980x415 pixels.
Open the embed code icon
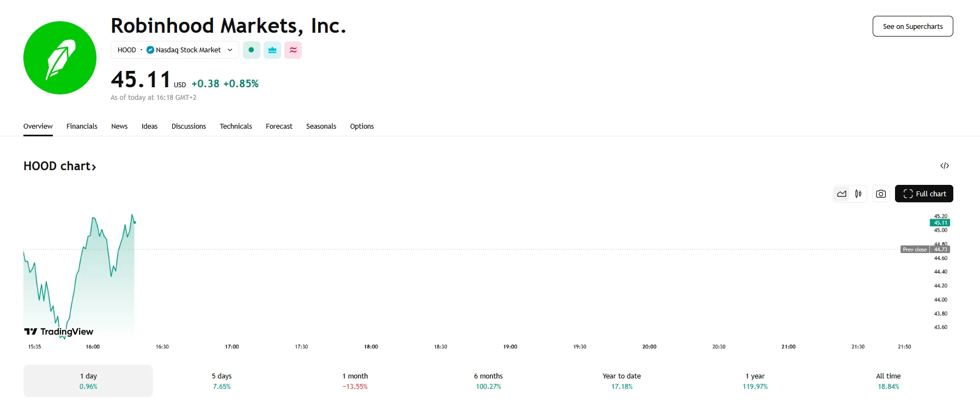pyautogui.click(x=945, y=166)
